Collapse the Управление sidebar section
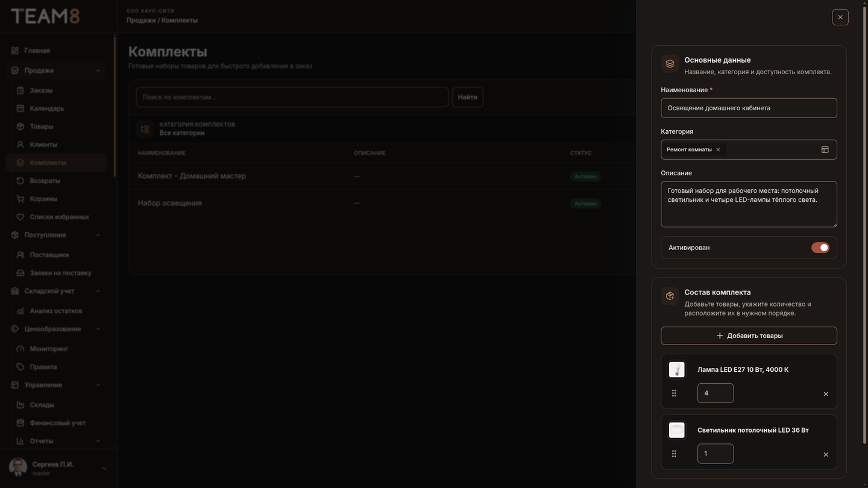The image size is (868, 488). tap(57, 385)
